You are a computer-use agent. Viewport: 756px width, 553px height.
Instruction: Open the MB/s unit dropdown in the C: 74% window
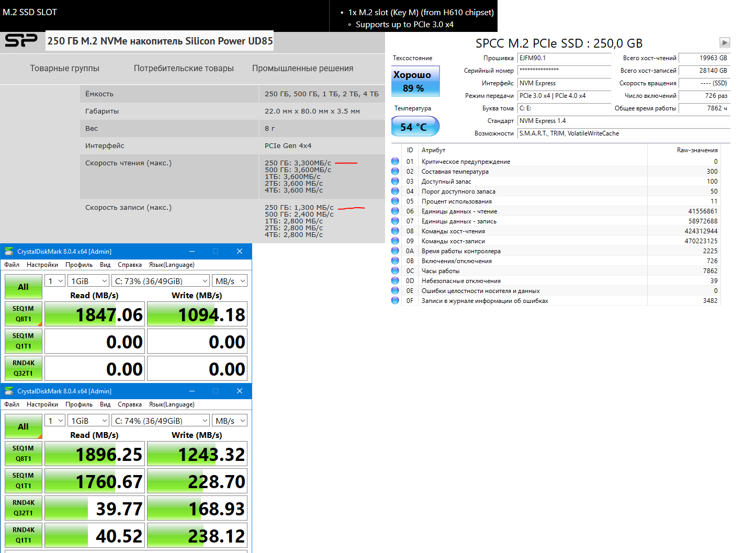point(230,421)
